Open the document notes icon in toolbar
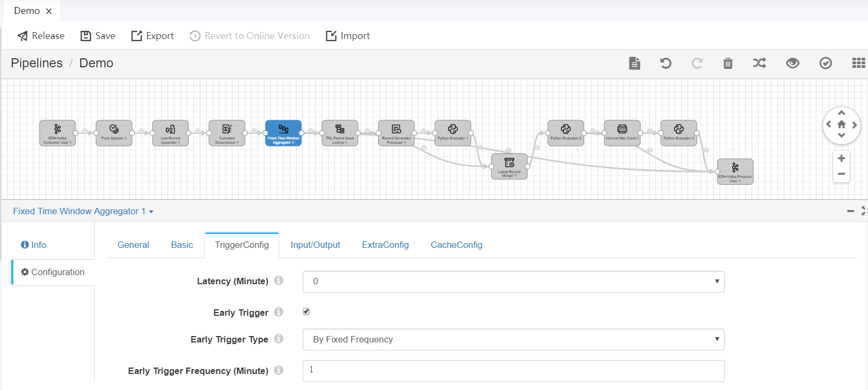Image resolution: width=868 pixels, height=390 pixels. 634,63
